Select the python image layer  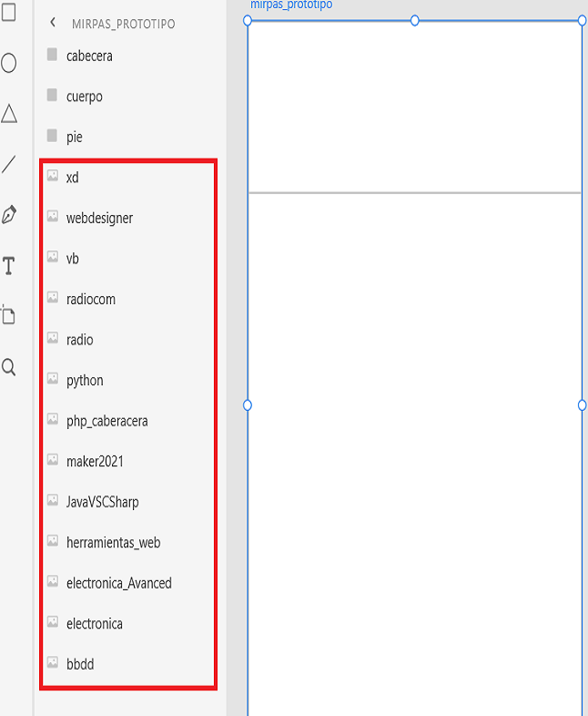click(85, 381)
